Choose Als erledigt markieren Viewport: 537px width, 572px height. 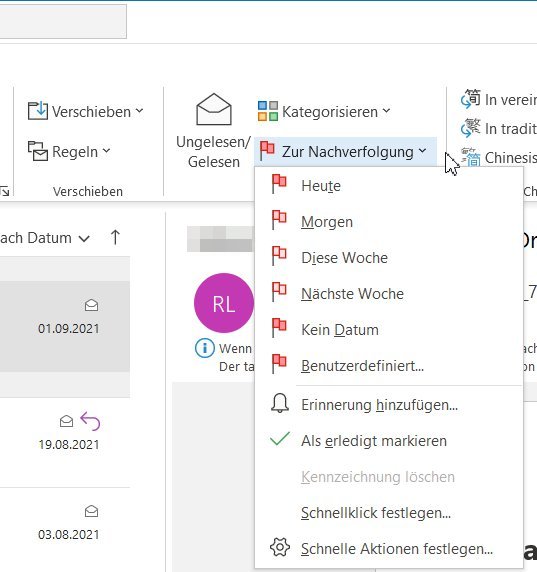(x=389, y=441)
